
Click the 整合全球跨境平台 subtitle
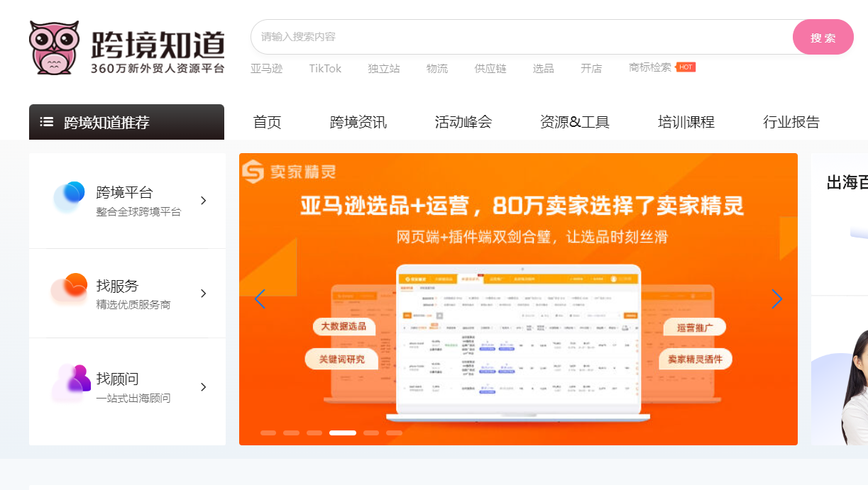click(x=139, y=211)
